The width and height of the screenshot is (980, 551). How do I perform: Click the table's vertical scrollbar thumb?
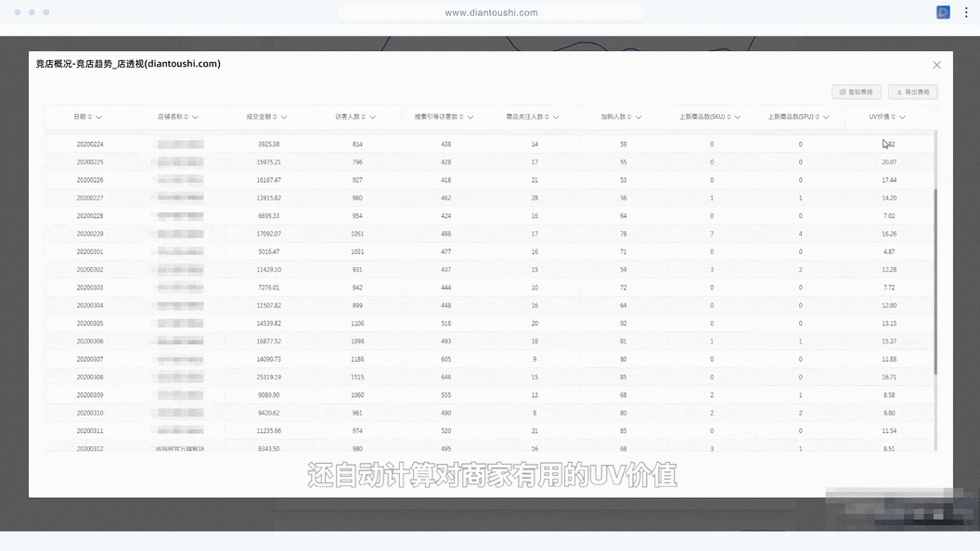click(x=935, y=281)
